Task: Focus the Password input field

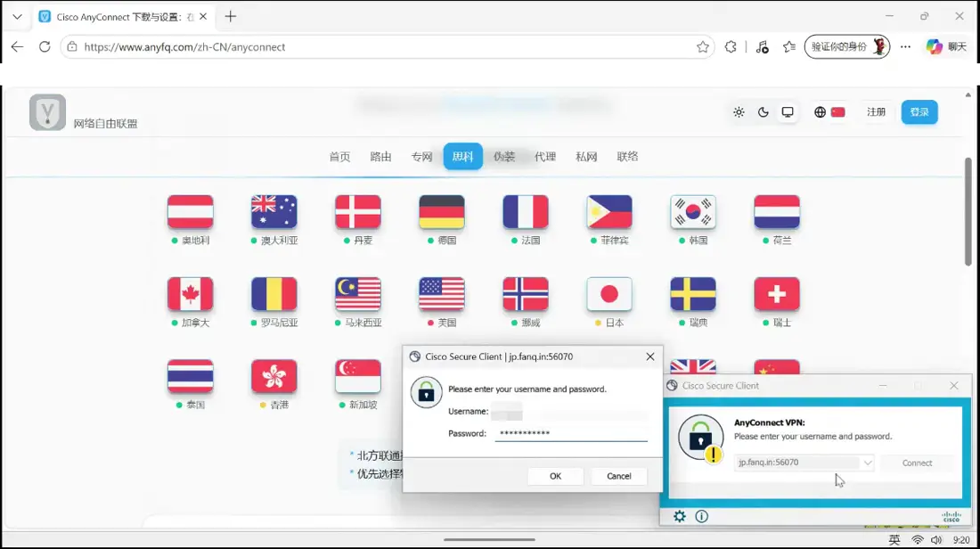Action: 571,433
